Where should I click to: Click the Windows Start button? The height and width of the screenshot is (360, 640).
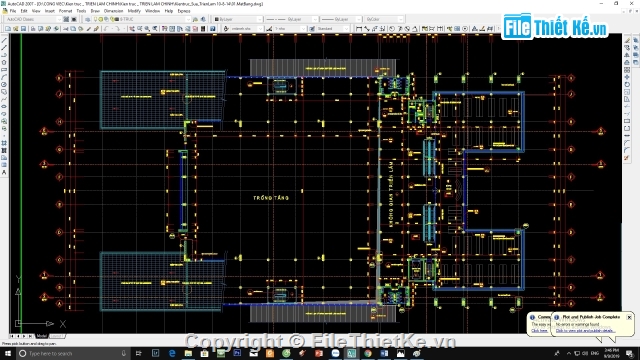(8, 353)
